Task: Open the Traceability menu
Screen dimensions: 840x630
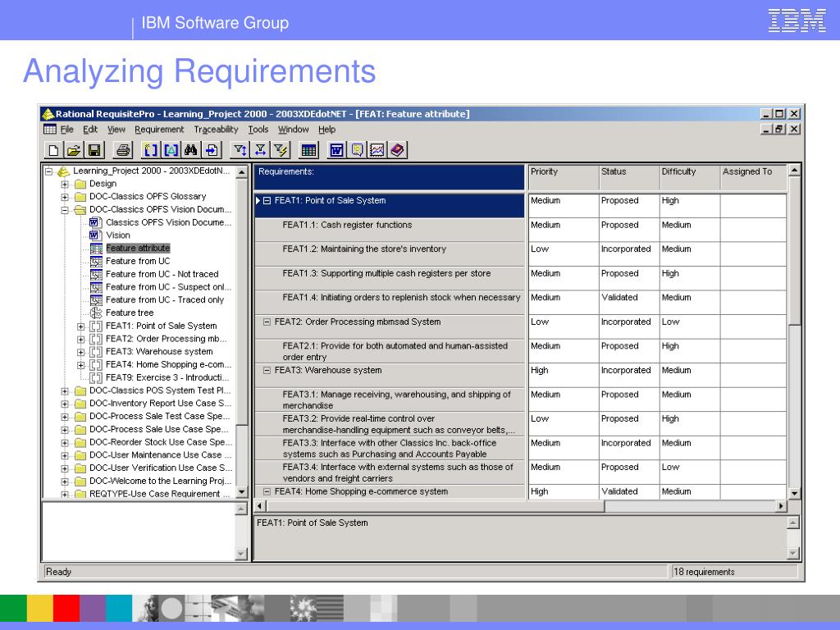Action: point(216,129)
